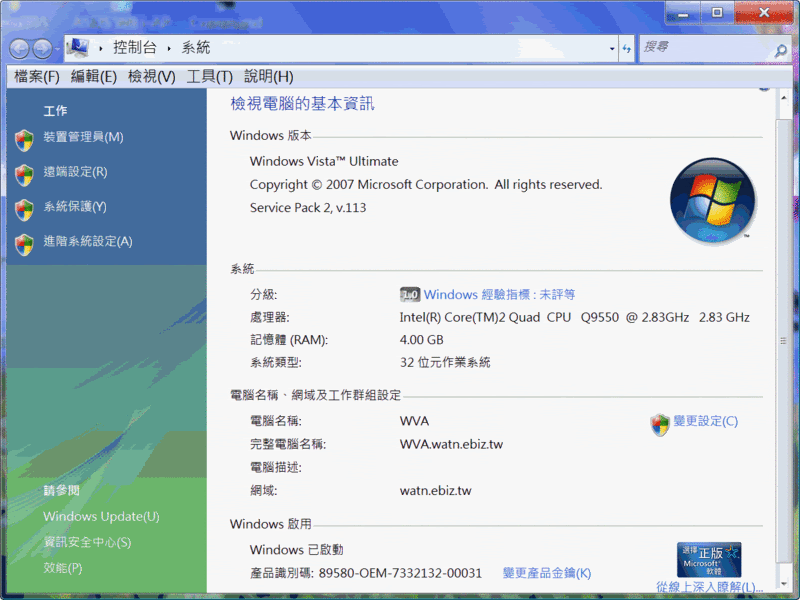Click the shield icon beside 裝置管理員

click(x=25, y=138)
